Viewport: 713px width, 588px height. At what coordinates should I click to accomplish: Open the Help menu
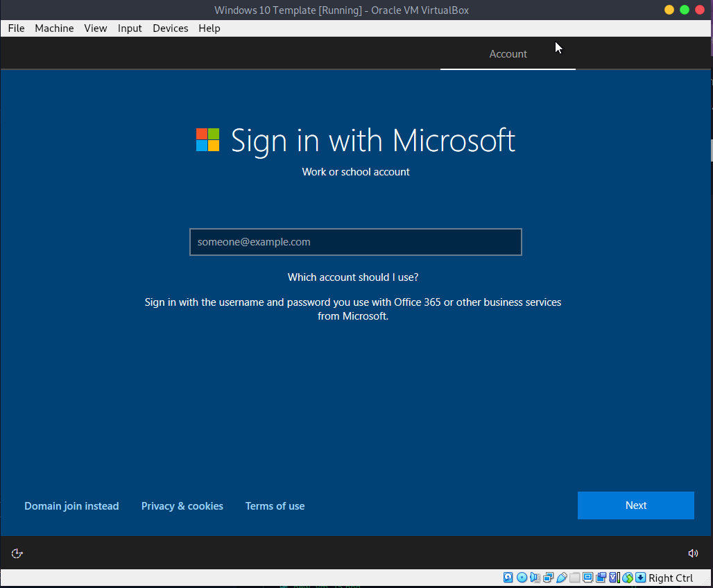click(x=209, y=28)
